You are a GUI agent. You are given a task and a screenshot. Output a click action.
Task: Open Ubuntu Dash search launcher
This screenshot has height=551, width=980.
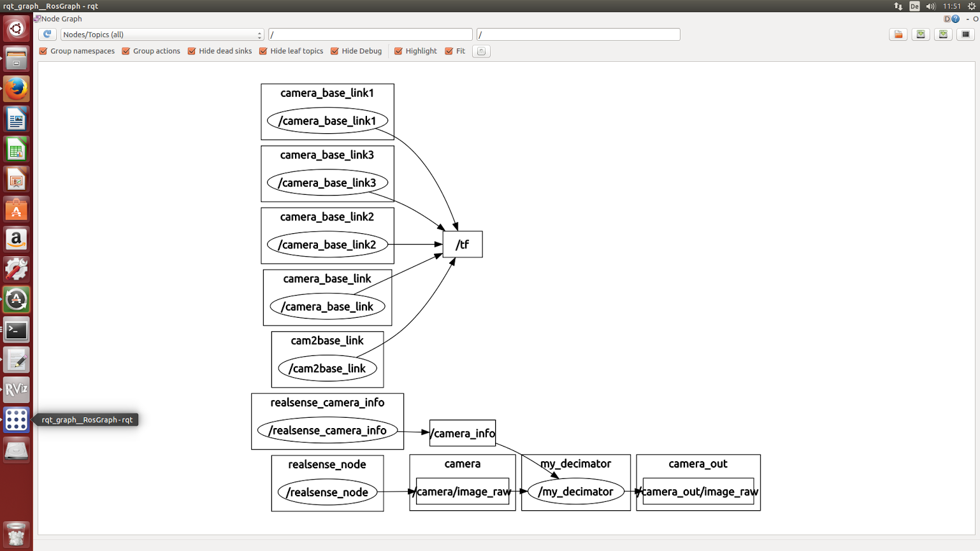click(x=17, y=29)
